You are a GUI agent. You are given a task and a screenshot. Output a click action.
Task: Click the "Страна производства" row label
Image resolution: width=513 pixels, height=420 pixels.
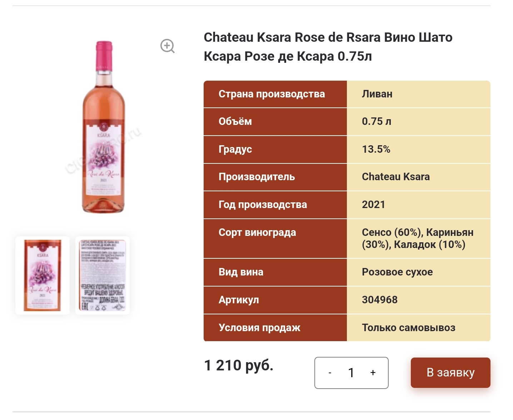point(272,94)
